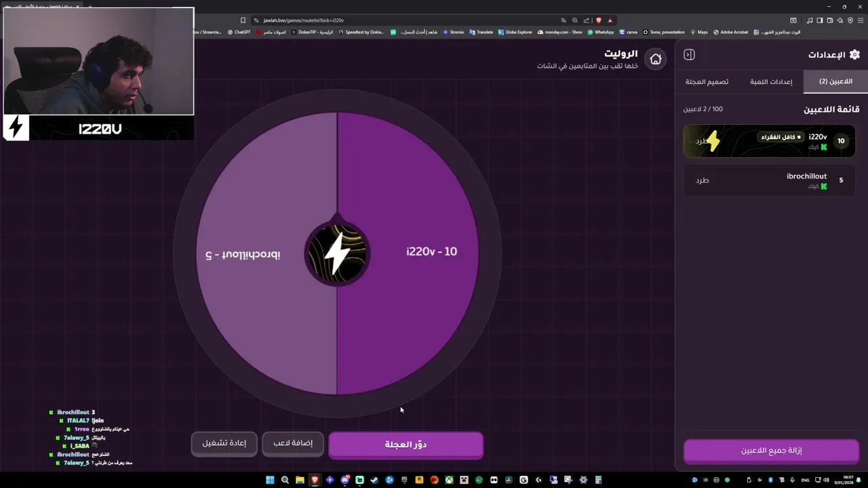
Task: Open ChatGPT bookmark
Action: click(239, 32)
